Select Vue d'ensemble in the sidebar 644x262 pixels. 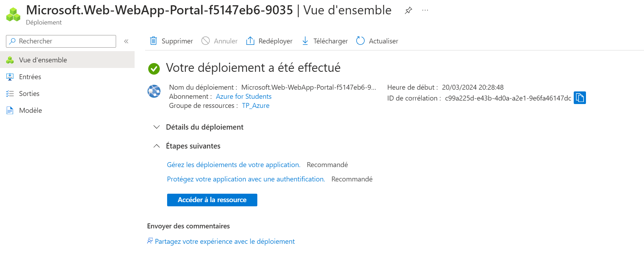[x=43, y=60]
